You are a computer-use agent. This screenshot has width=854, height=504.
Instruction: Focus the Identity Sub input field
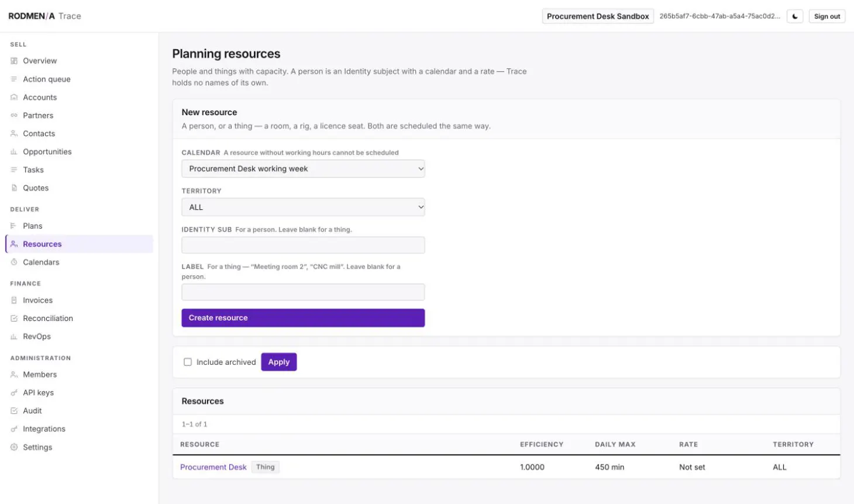[x=303, y=245]
